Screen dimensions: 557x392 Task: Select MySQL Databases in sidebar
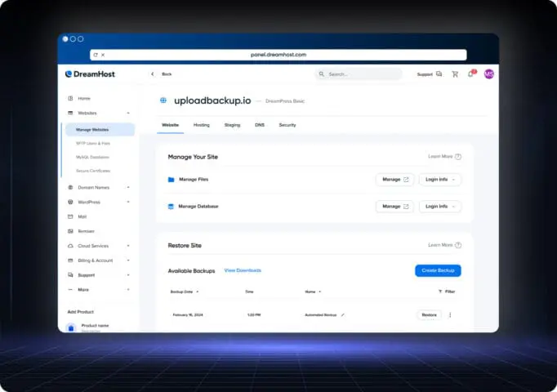pyautogui.click(x=92, y=158)
